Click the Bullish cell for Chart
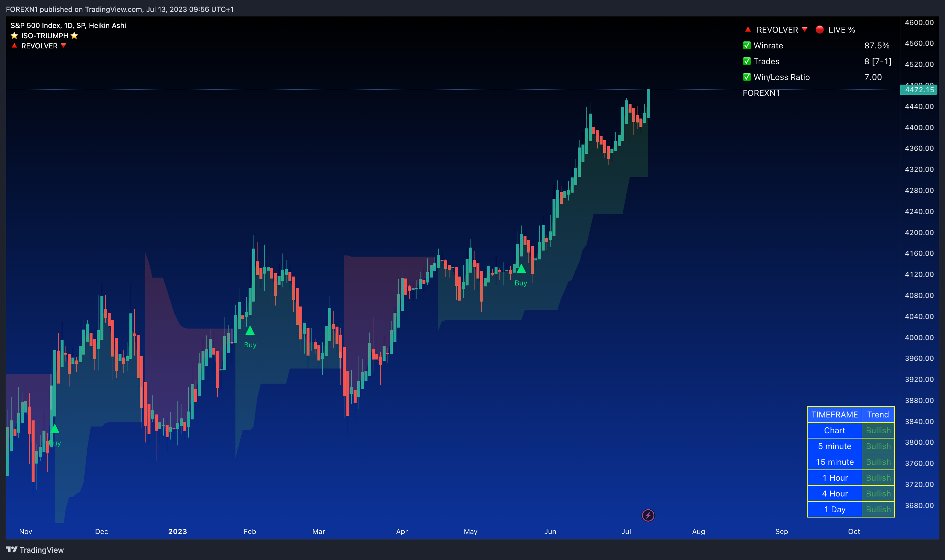 coord(878,430)
